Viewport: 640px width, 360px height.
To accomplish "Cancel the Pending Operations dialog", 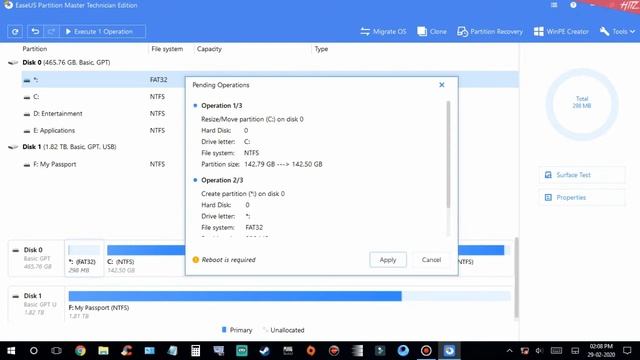I will (431, 260).
